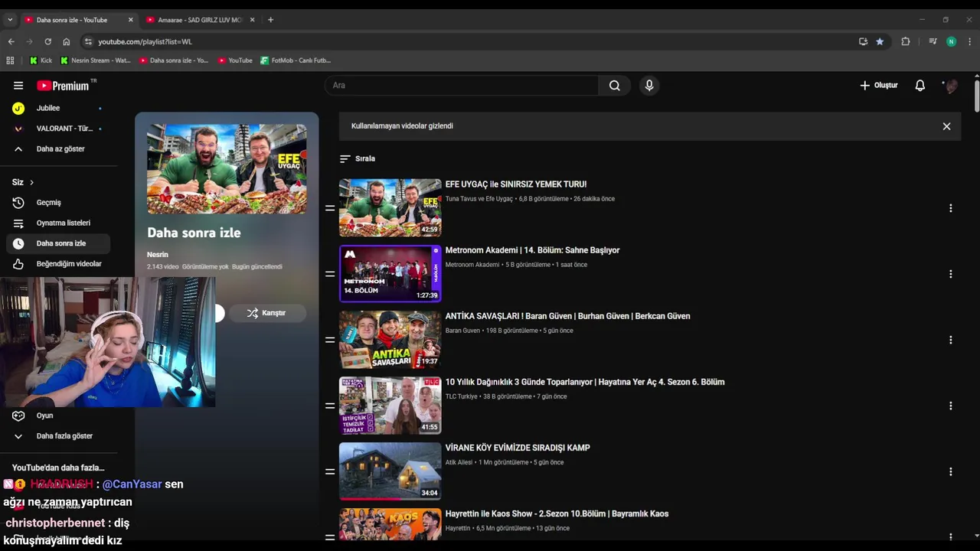
Task: Reload the page with refresh icon
Action: click(x=47, y=41)
